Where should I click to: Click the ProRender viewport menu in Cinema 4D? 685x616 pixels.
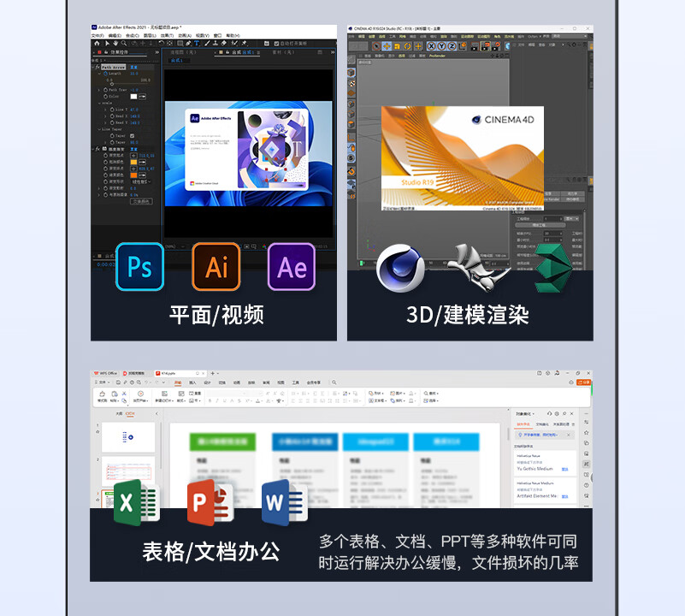437,56
